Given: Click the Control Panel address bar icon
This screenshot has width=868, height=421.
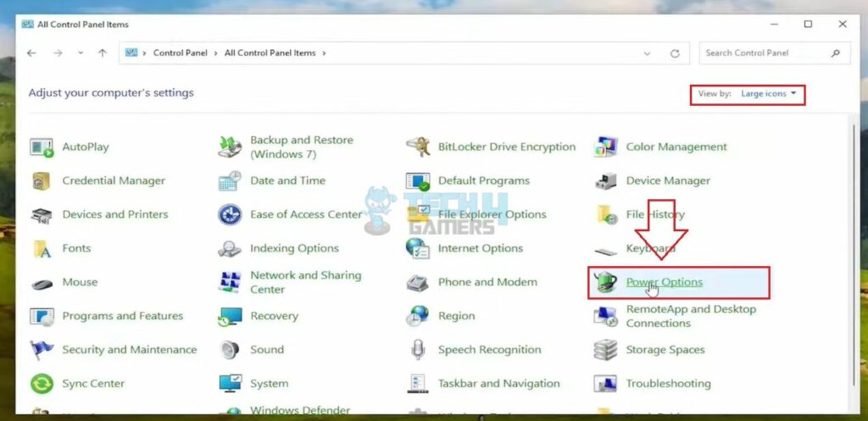Looking at the screenshot, I should [131, 53].
